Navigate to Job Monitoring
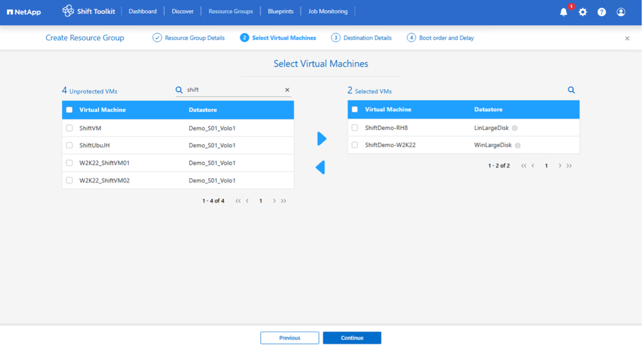 [328, 11]
